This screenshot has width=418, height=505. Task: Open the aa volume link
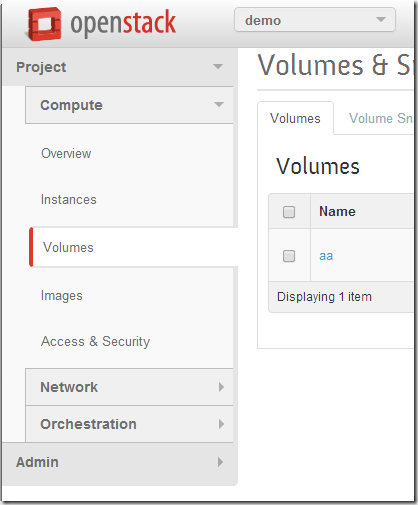326,256
